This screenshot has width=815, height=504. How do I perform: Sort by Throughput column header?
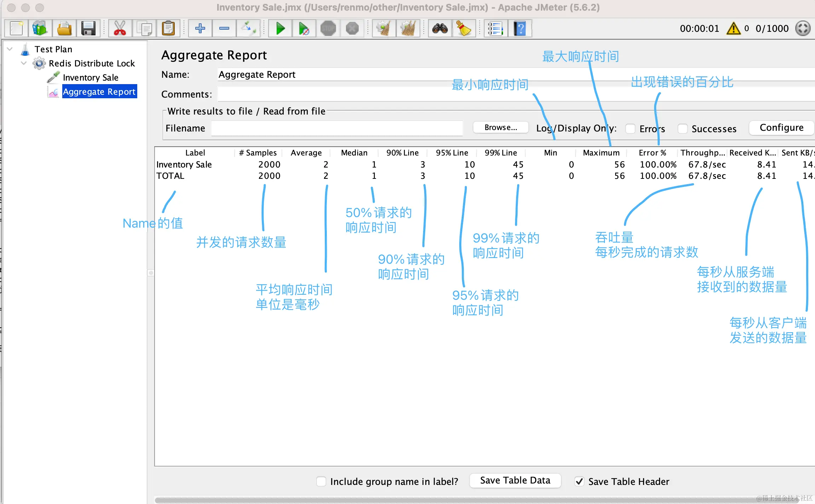pos(703,153)
